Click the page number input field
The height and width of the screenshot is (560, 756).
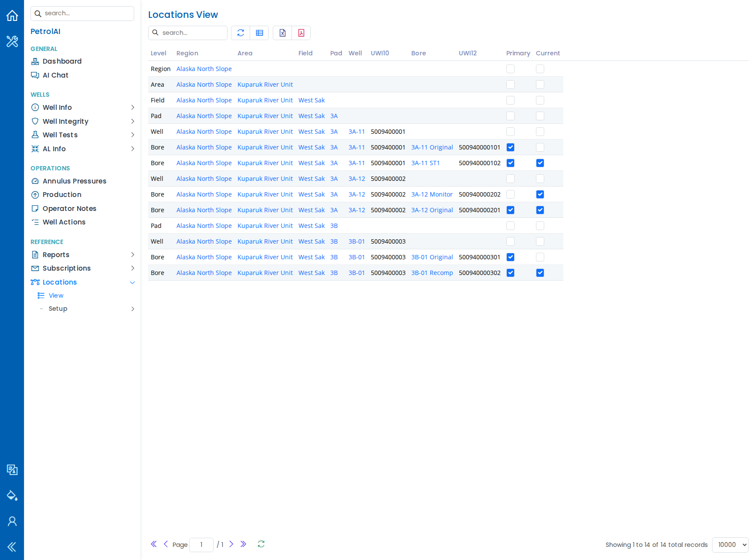pyautogui.click(x=201, y=545)
